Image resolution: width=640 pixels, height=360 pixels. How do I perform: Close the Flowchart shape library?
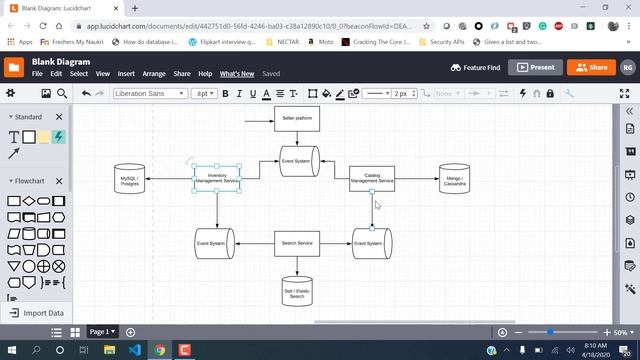tap(59, 181)
